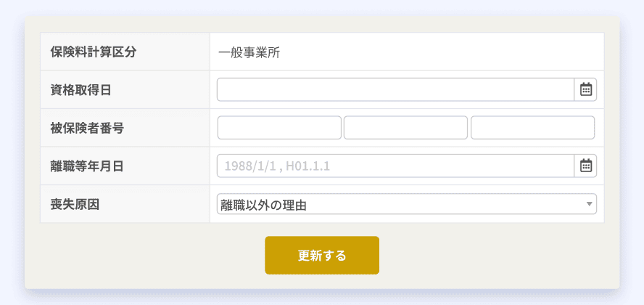Focus the middle 被保険者番号 box
The height and width of the screenshot is (305, 644).
coord(406,128)
